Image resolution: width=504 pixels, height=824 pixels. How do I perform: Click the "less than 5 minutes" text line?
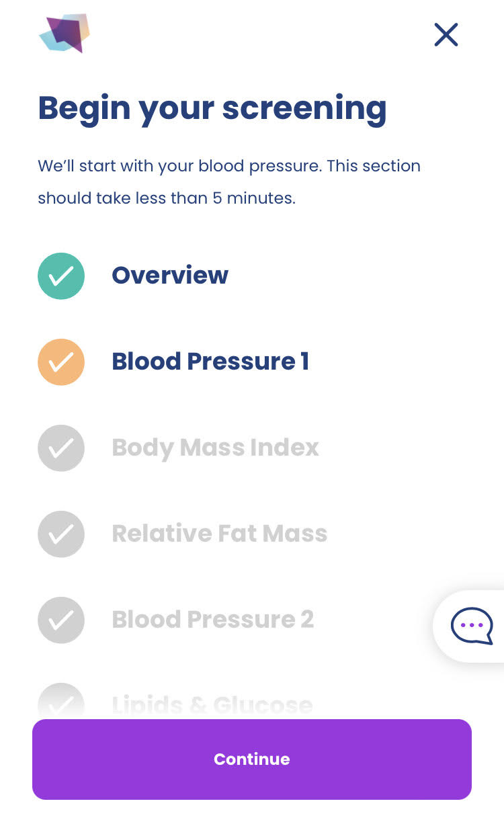(167, 199)
